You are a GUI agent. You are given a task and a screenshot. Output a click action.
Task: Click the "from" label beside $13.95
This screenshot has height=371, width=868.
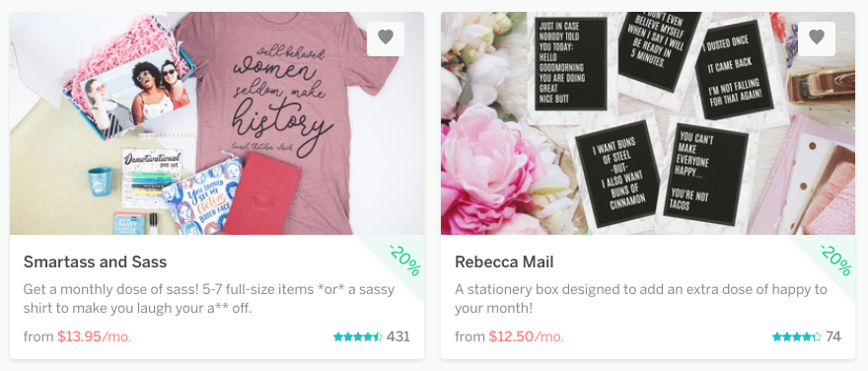[38, 336]
